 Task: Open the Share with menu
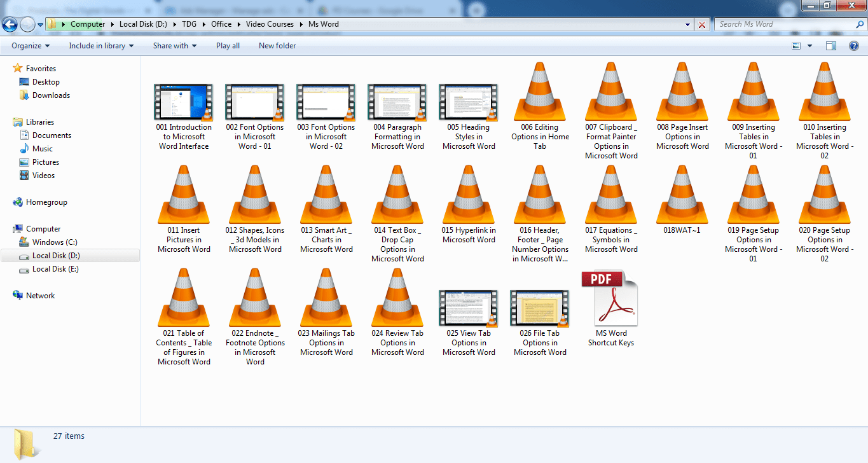[175, 46]
